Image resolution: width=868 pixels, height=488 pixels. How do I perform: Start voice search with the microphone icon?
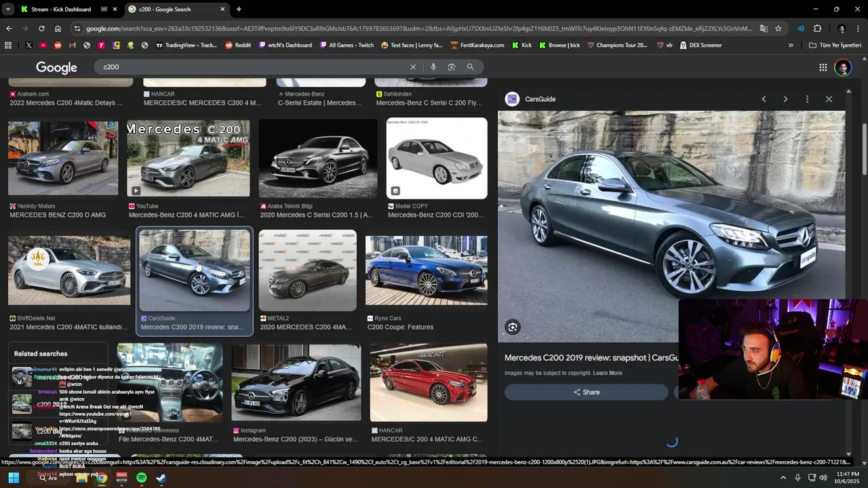coord(433,67)
